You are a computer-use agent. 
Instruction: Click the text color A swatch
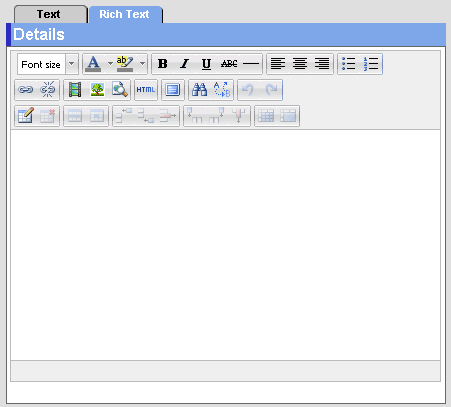click(x=93, y=64)
